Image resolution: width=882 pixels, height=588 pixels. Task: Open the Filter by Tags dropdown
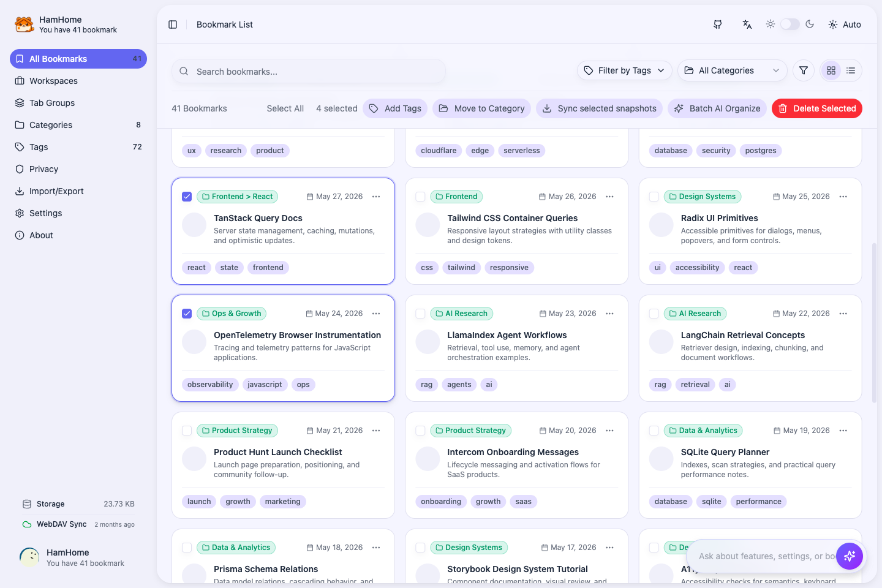[x=624, y=70]
